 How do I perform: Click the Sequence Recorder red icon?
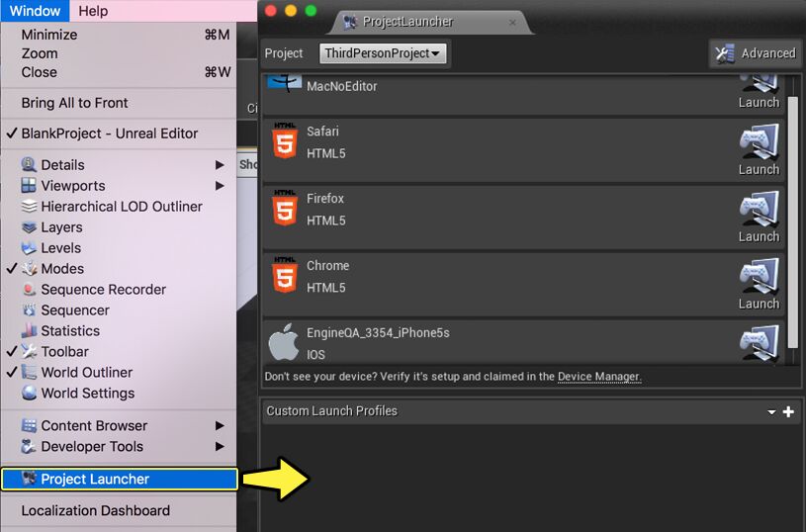(29, 289)
